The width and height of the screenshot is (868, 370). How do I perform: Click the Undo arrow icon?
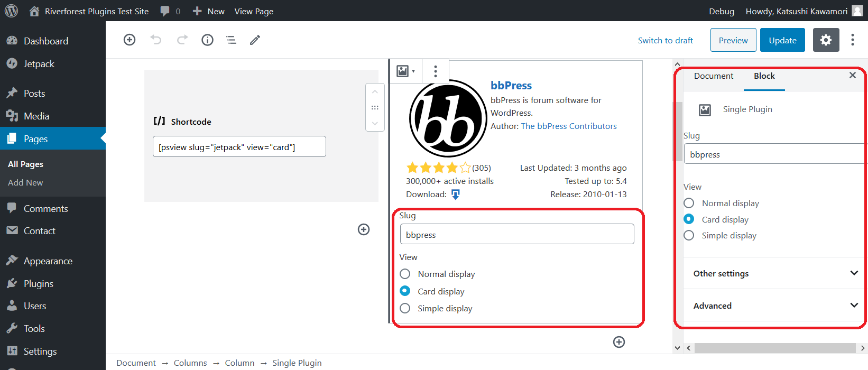tap(155, 40)
